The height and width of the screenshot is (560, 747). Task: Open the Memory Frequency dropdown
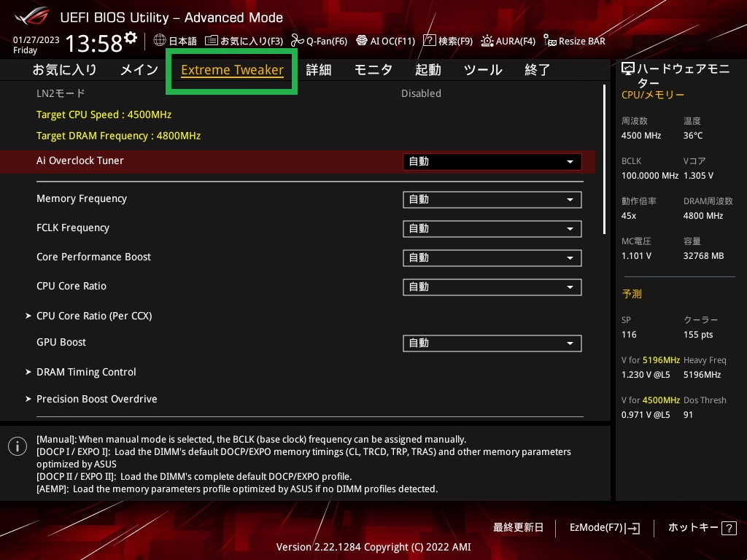(492, 200)
